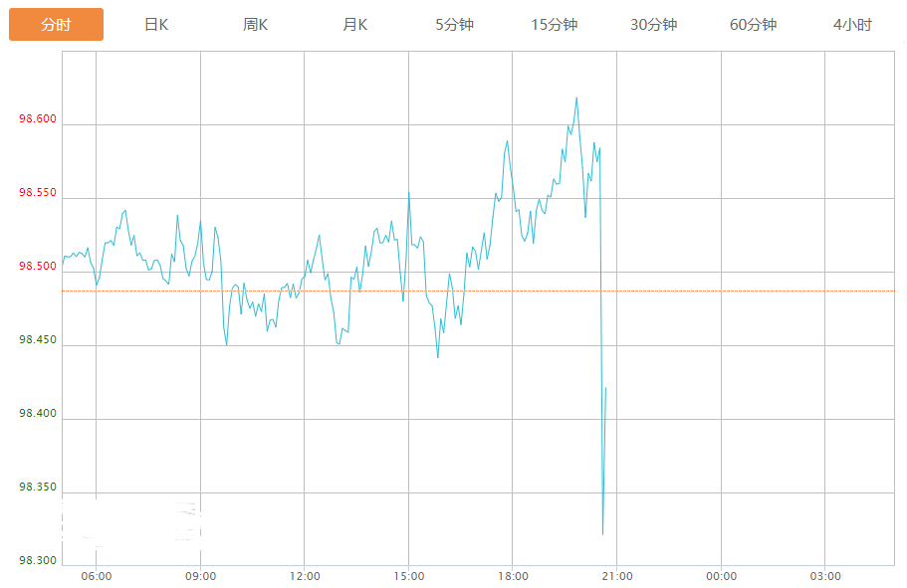Viewport: 907px width, 588px height.
Task: Click the 03:00 time axis label
Action: [x=825, y=576]
